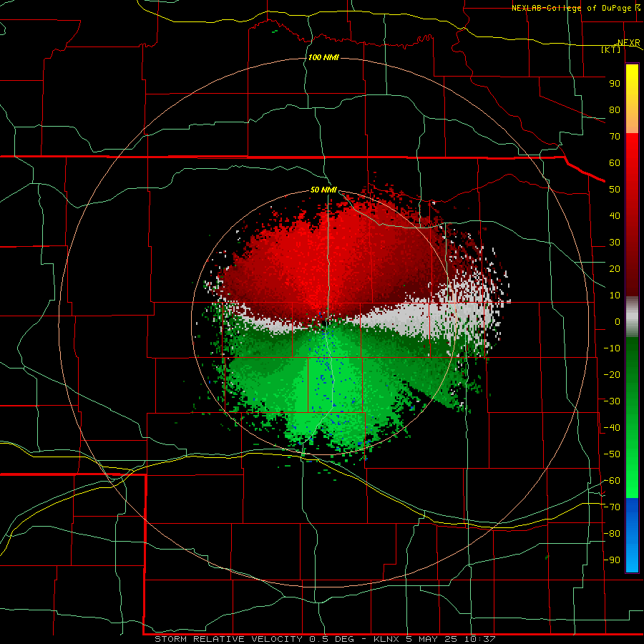The image size is (644, 644).
Task: Click the "[KT]" units label
Action: [x=611, y=49]
